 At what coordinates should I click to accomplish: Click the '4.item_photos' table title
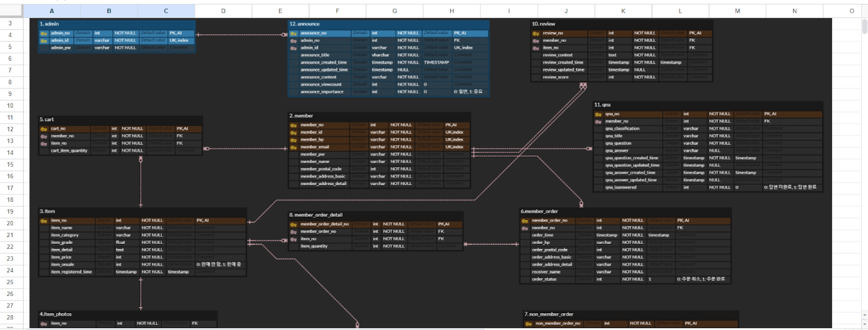(x=55, y=314)
